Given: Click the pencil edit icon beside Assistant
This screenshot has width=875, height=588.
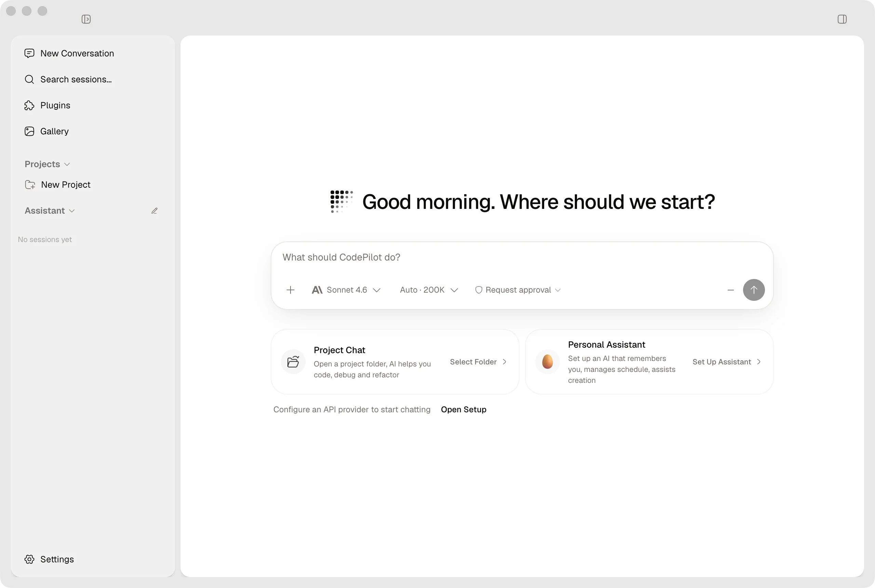Looking at the screenshot, I should 154,211.
